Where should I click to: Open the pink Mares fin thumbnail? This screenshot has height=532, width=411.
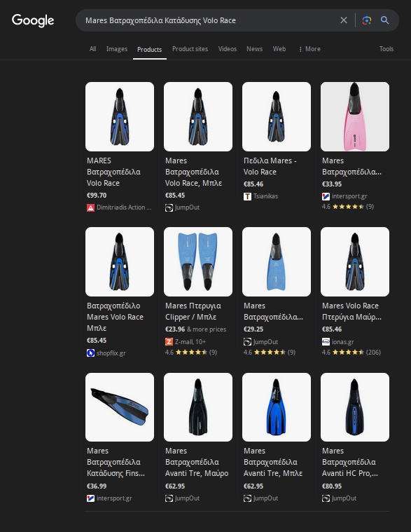(355, 116)
